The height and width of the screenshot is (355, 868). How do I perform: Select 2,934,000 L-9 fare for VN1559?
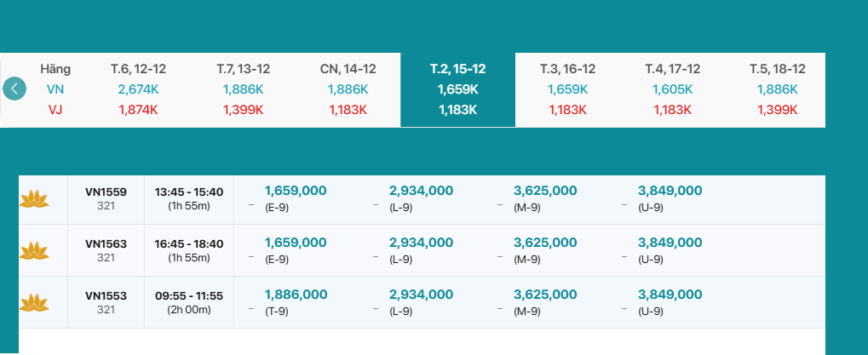(x=420, y=198)
